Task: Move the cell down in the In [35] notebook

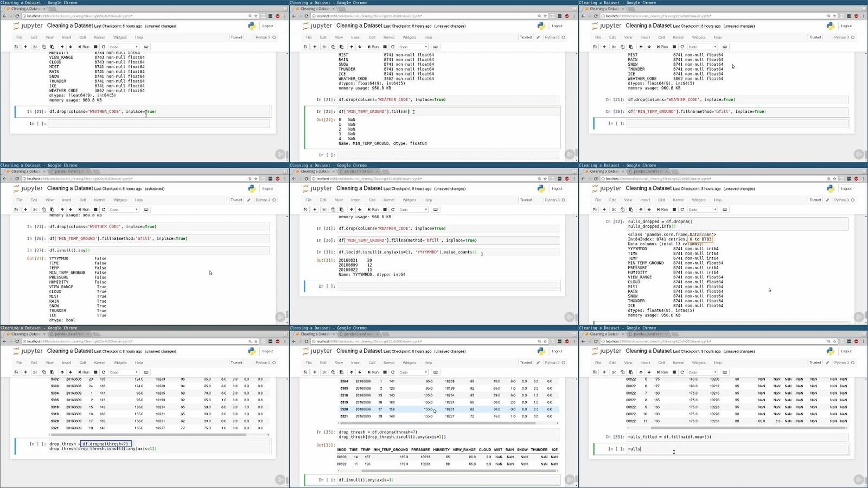Action: [x=359, y=372]
